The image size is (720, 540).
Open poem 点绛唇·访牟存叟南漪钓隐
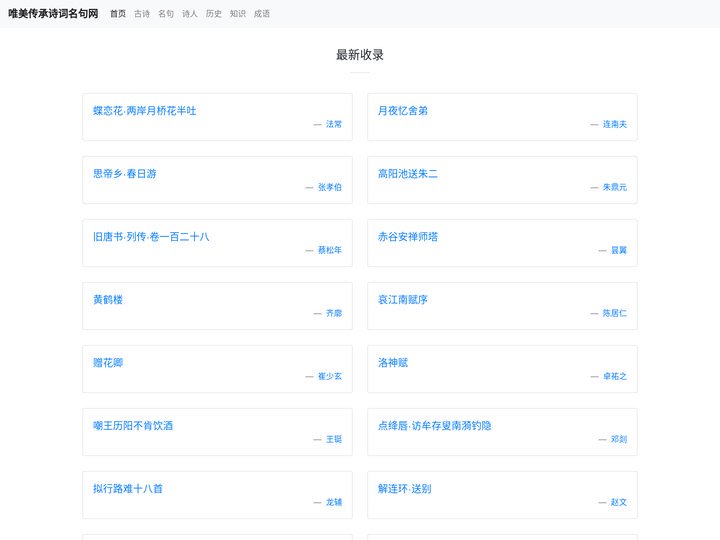coord(434,425)
